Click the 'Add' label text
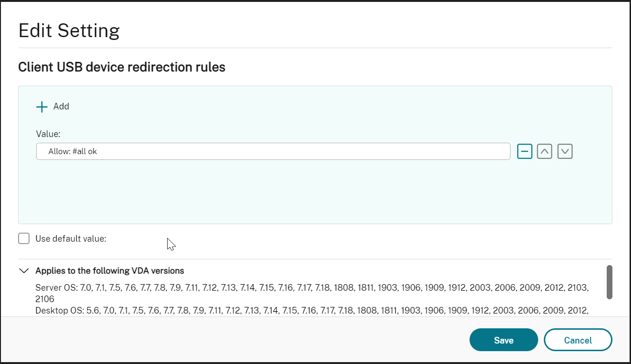631x364 pixels. [61, 107]
